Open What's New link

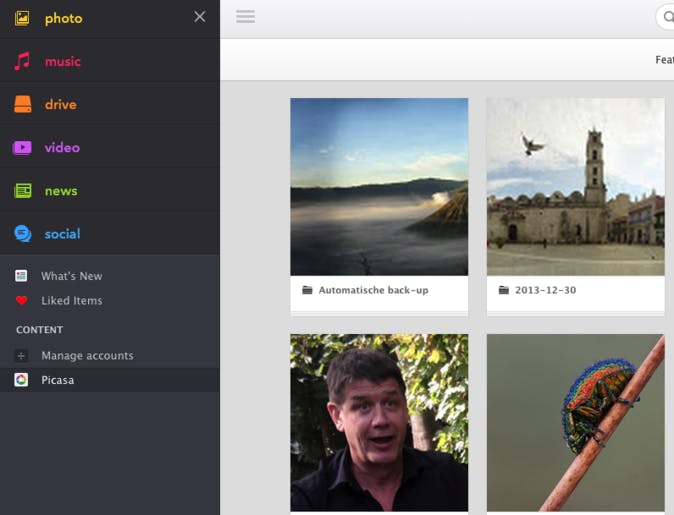pos(72,276)
